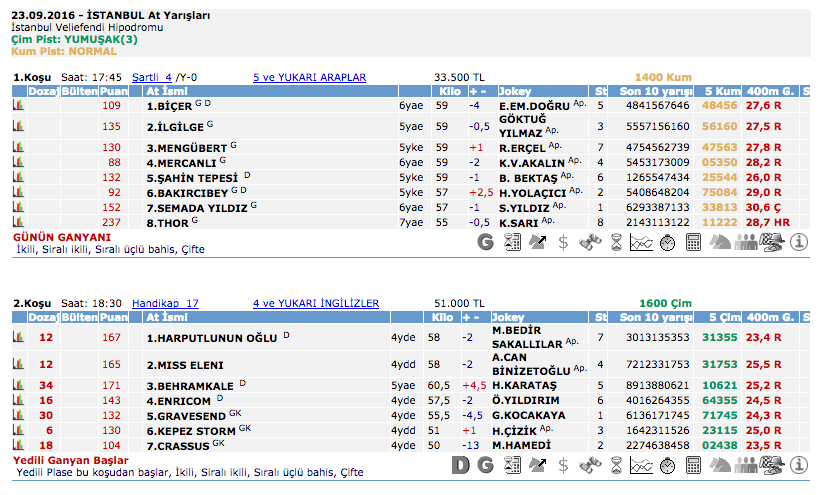This screenshot has height=495, width=829.
Task: Click the 4 ve YUKARI İNGİLİZLER link
Action: pos(316,302)
